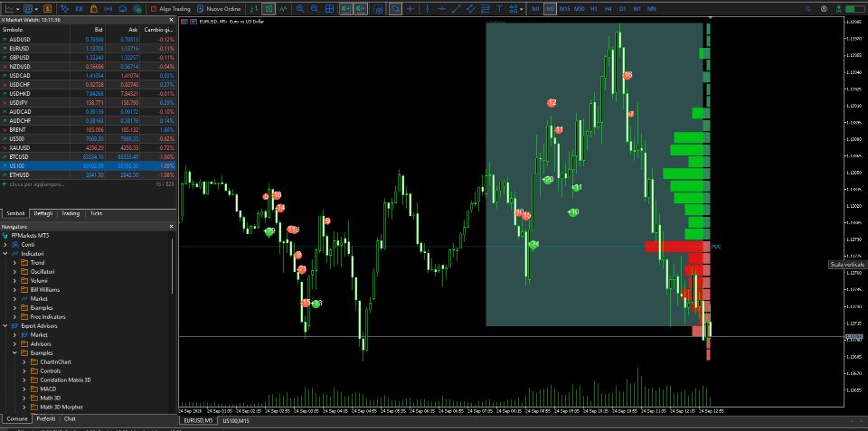Open the shapes objects dropdown arrow
868x431 pixels.
[x=522, y=9]
